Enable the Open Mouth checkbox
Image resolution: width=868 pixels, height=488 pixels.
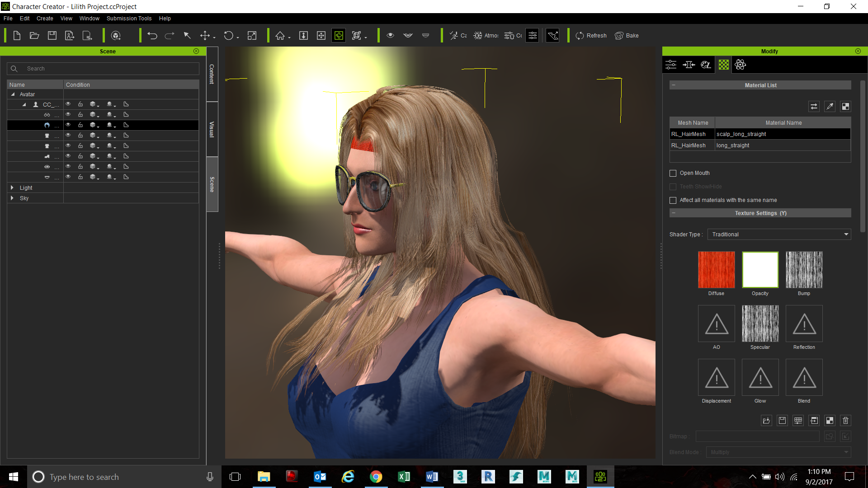click(673, 173)
